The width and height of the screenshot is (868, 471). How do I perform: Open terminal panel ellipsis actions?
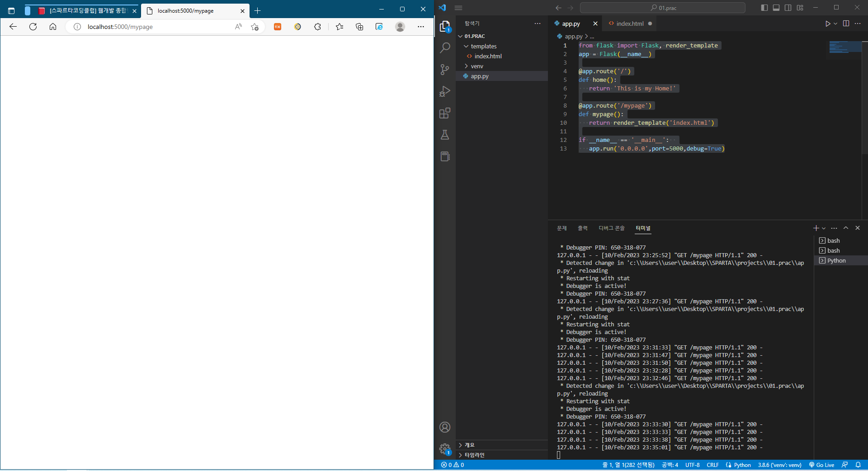point(834,228)
